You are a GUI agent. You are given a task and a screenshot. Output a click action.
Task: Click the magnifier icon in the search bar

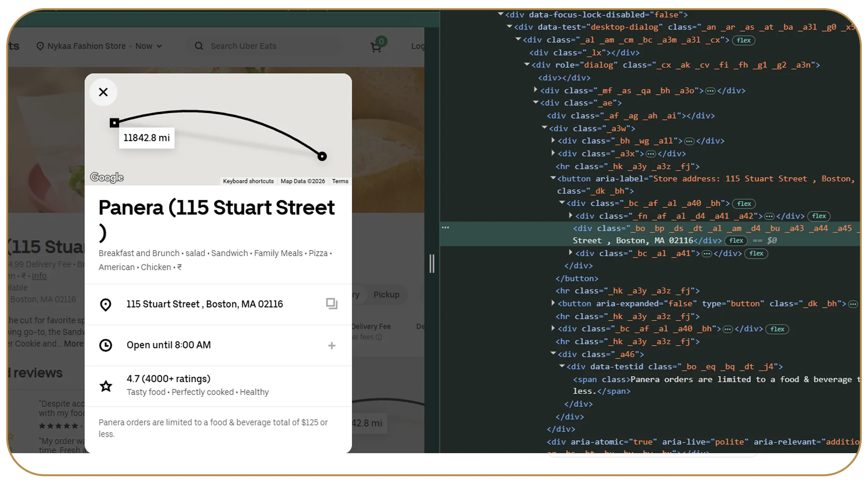199,46
